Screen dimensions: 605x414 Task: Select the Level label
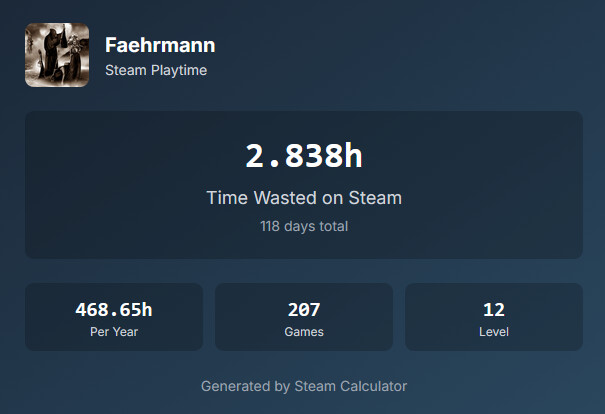494,331
